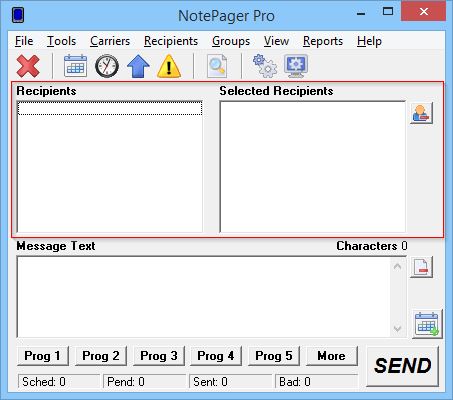Click the Characters 0 counter label
The image size is (453, 400).
point(372,246)
